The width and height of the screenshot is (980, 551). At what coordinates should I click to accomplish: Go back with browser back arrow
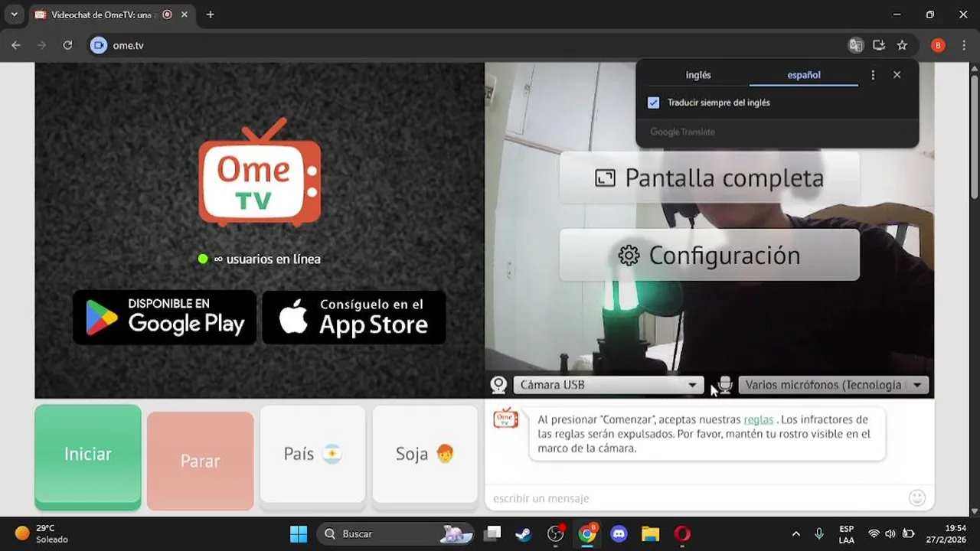point(16,45)
